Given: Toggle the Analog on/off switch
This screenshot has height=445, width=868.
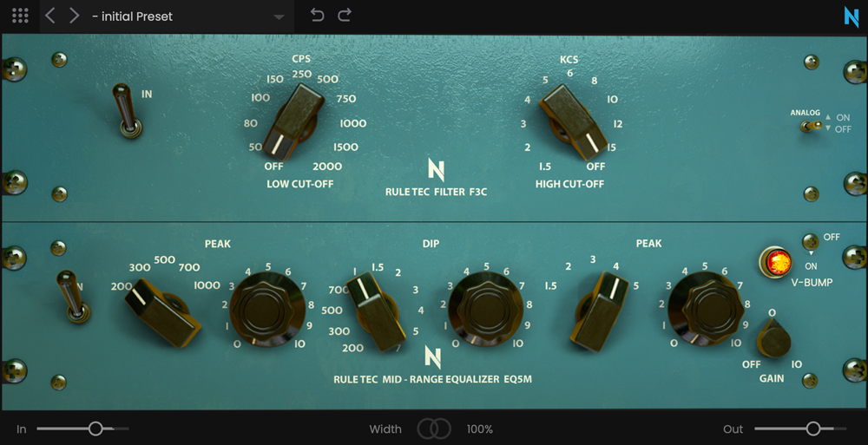Looking at the screenshot, I should coord(812,126).
